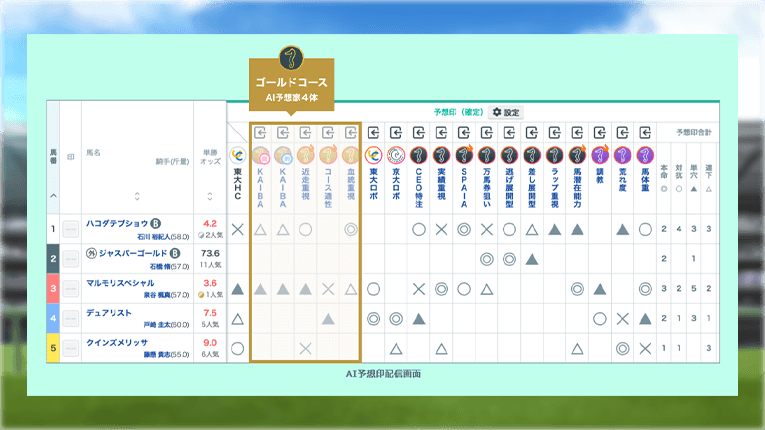Open the 印 mark selector for ジャスパーゴールド
Image resolution: width=765 pixels, height=430 pixels.
coord(71,259)
